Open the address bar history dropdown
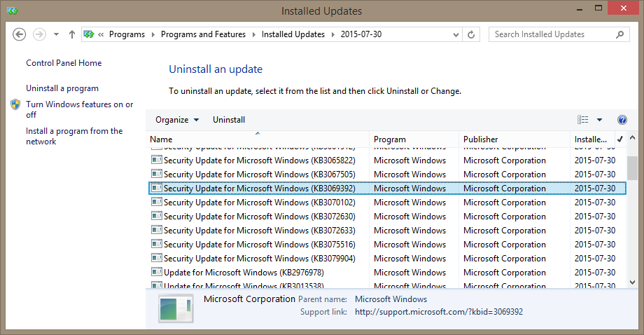644x335 pixels. click(456, 35)
